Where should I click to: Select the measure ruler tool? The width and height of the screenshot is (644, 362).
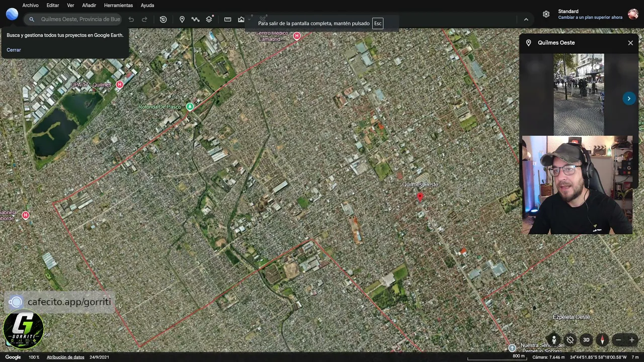point(227,20)
